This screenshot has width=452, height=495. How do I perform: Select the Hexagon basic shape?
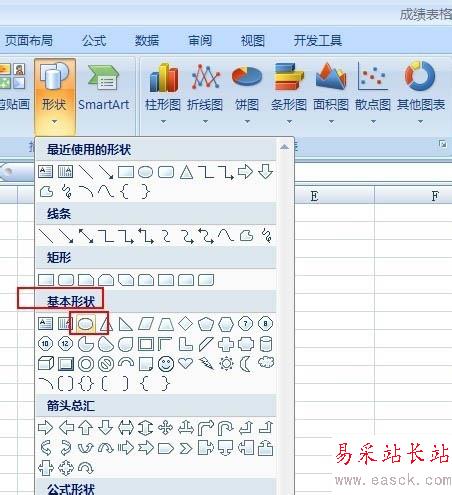(x=226, y=324)
